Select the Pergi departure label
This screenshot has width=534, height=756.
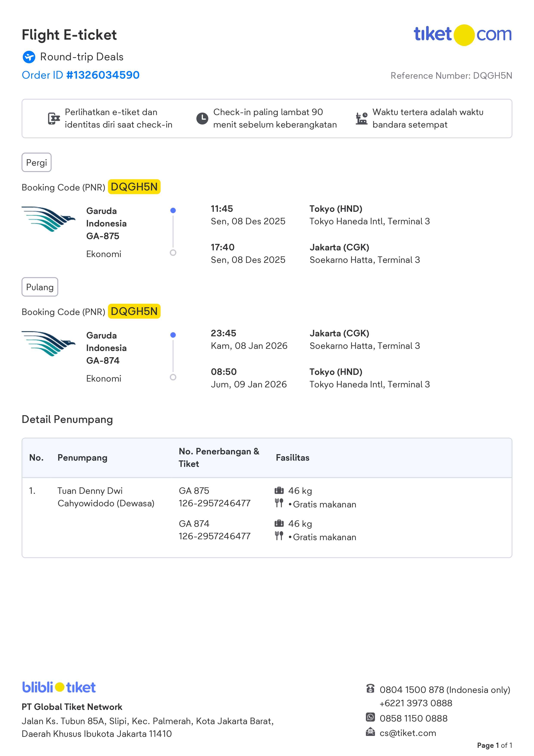tap(37, 162)
